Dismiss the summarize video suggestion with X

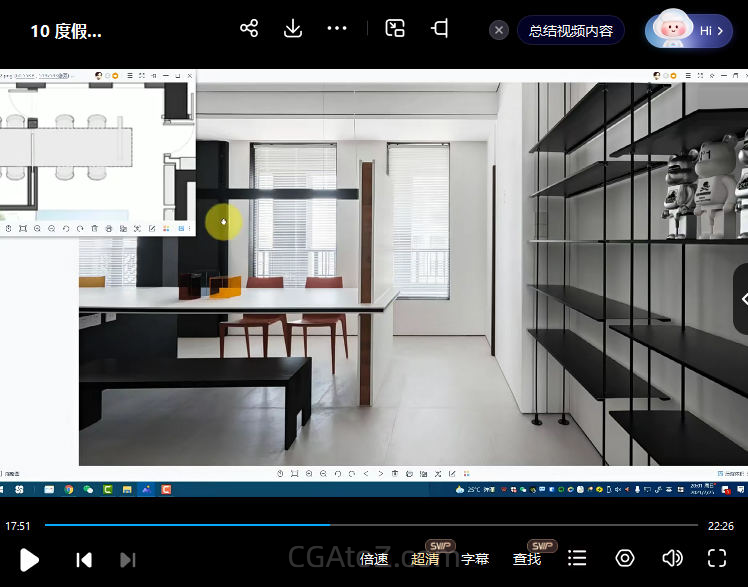499,30
